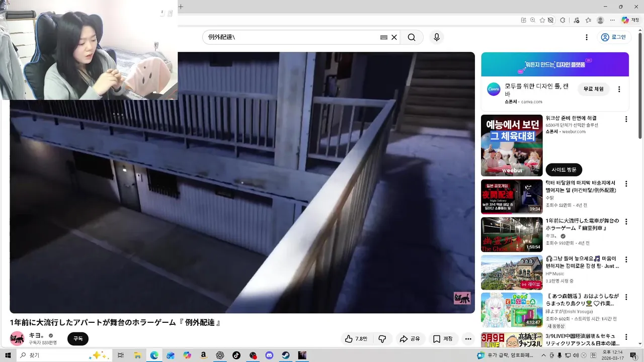Clear the YouTube search text
This screenshot has width=644, height=362.
[x=394, y=37]
